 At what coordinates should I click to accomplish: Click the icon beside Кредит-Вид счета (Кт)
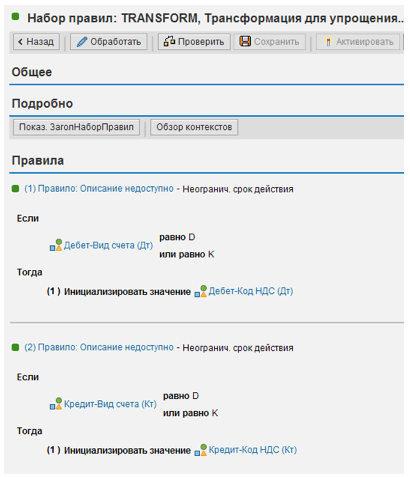(56, 404)
